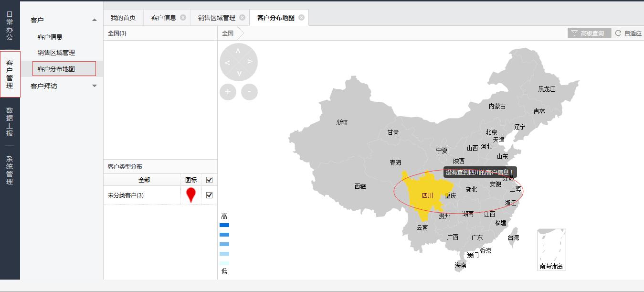Open the 高级查询 advanced search
Image resolution: width=644 pixels, height=292 pixels.
pos(589,33)
